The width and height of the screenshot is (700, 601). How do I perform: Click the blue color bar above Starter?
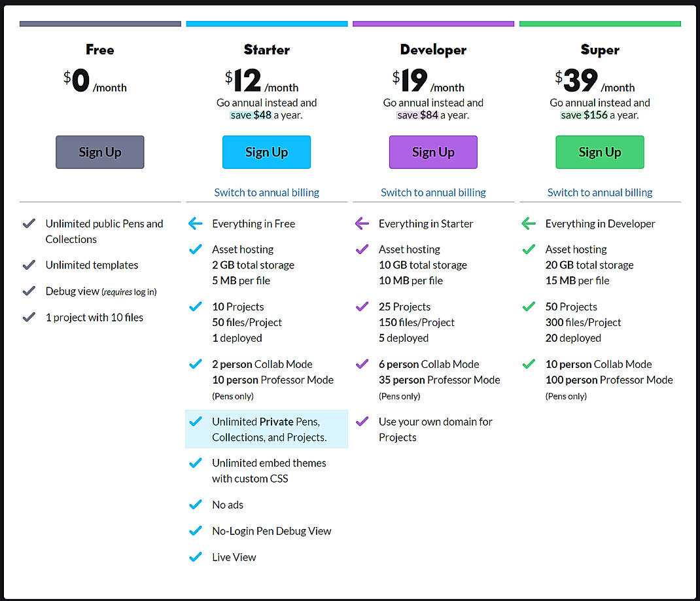(266, 23)
